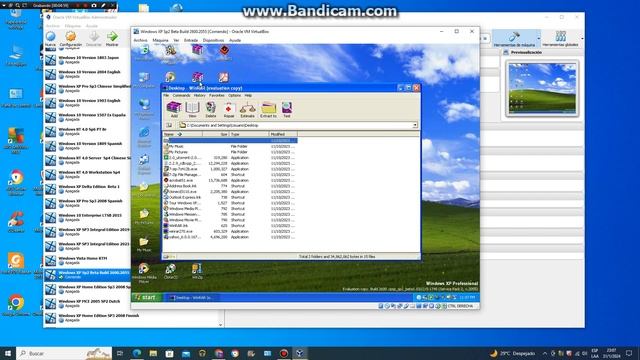Image resolution: width=640 pixels, height=360 pixels.
Task: Click WinRAR Test toolbar icon
Action: [287, 108]
